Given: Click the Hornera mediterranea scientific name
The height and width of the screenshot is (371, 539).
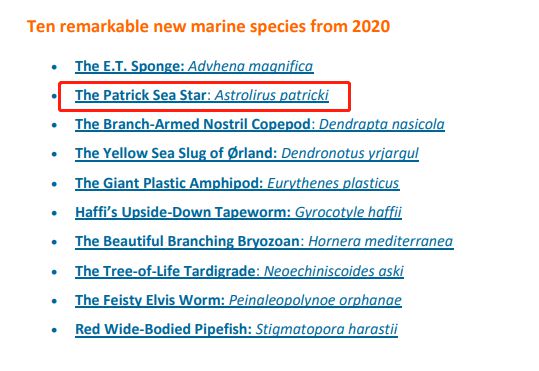Looking at the screenshot, I should click(x=381, y=241).
